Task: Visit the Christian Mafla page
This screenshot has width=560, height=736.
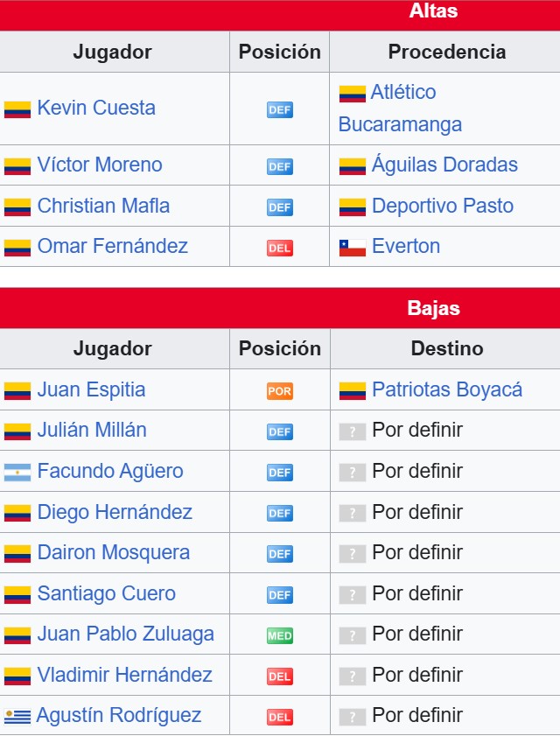Action: point(103,206)
